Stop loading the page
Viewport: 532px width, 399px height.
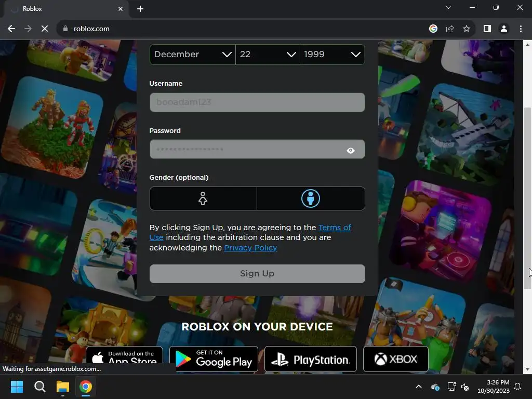coord(45,29)
